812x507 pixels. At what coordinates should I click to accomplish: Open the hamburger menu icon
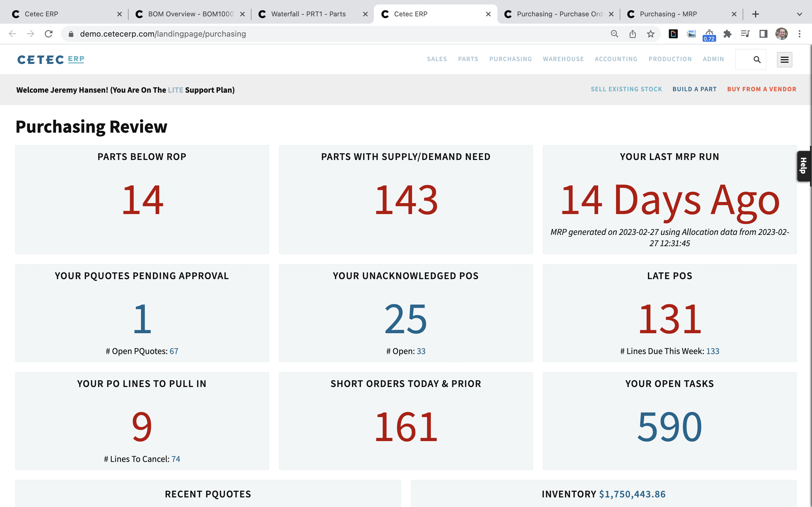pyautogui.click(x=784, y=60)
